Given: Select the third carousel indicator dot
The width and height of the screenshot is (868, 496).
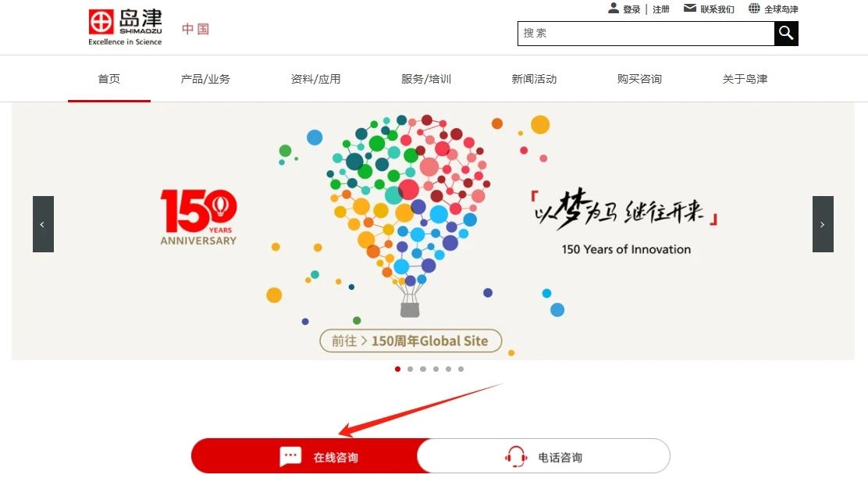Looking at the screenshot, I should pos(423,369).
